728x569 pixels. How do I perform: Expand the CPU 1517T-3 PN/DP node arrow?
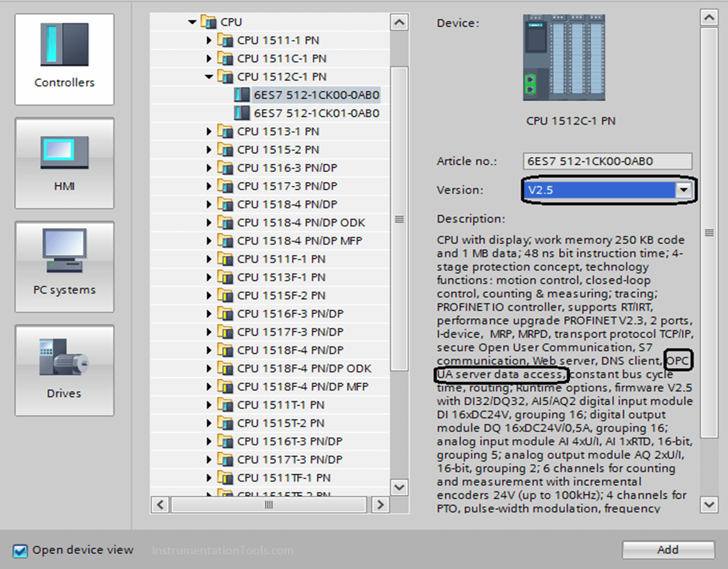click(209, 460)
